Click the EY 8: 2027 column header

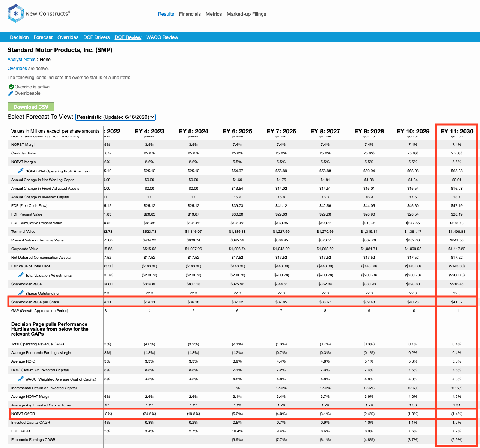coord(325,131)
